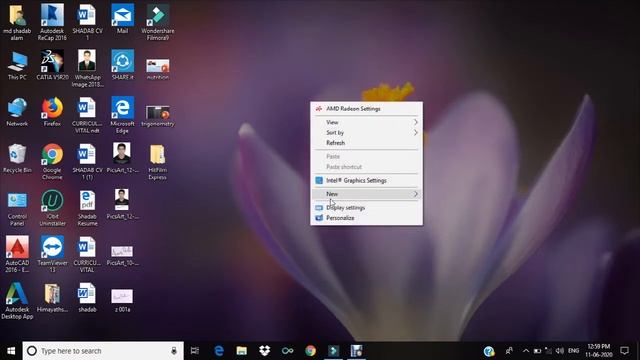Select WhatsApp Image 2018 file icon
The height and width of the screenshot is (360, 640).
(87, 69)
